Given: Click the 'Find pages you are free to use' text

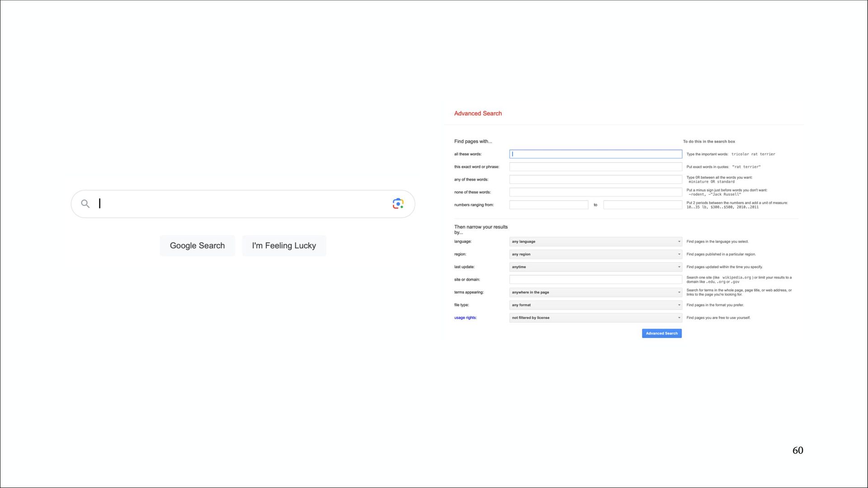Looking at the screenshot, I should (718, 318).
